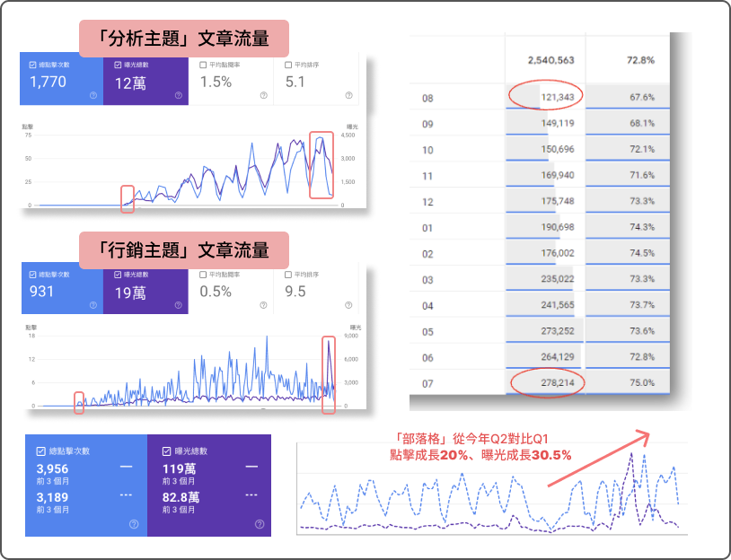Click month 07 row label
The image size is (731, 560).
pyautogui.click(x=427, y=384)
